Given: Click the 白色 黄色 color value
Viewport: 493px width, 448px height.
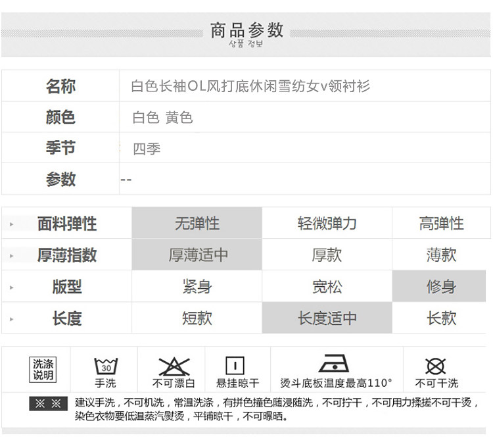Looking at the screenshot, I should coord(162,117).
